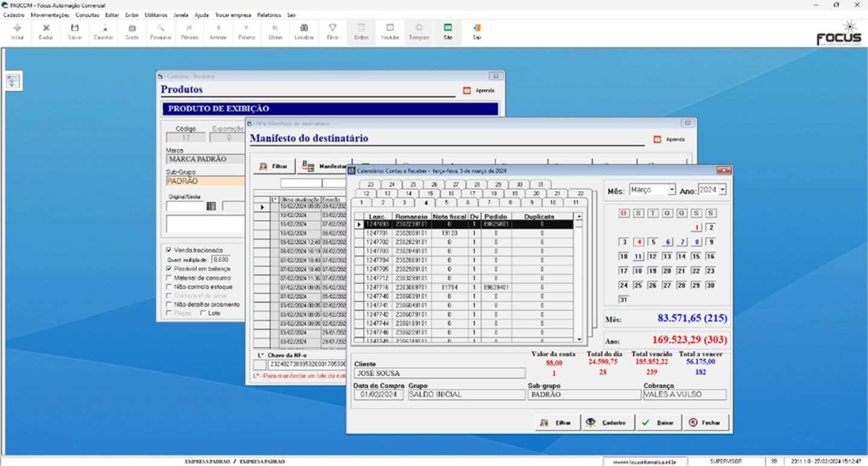Open the Grade toolbar icon
Image resolution: width=868 pixels, height=466 pixels.
(x=132, y=28)
